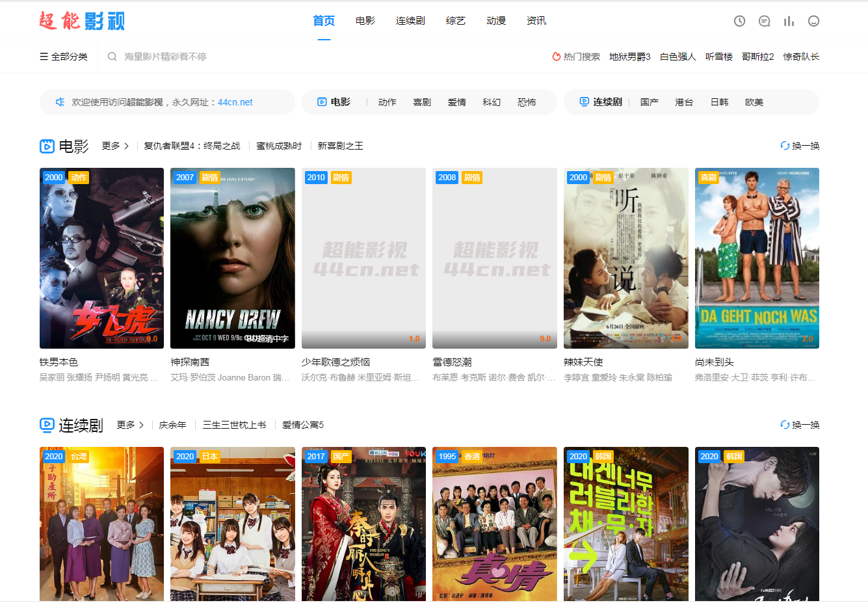The height and width of the screenshot is (603, 868).
Task: Open the Nancy Drew movie poster
Action: click(232, 258)
